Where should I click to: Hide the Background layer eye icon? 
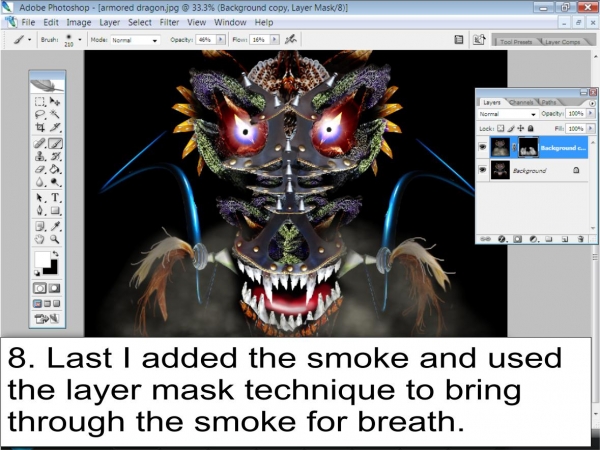pos(483,170)
